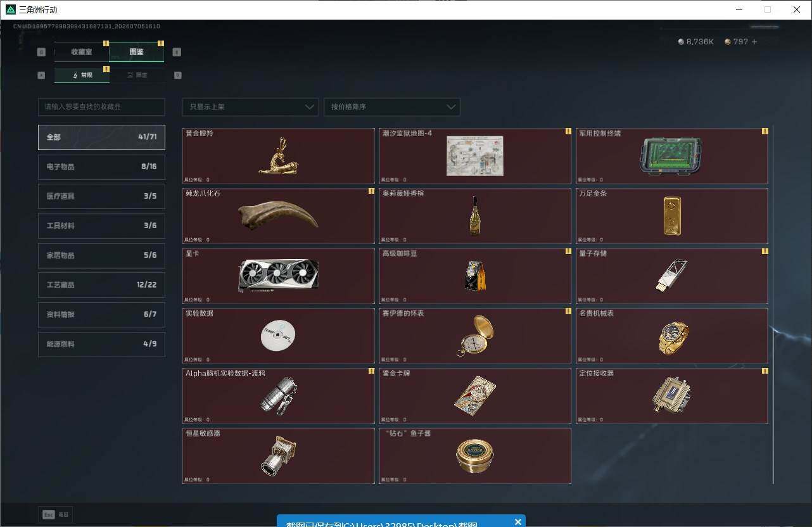Select the greyed sub-tab next to 常规

click(137, 75)
